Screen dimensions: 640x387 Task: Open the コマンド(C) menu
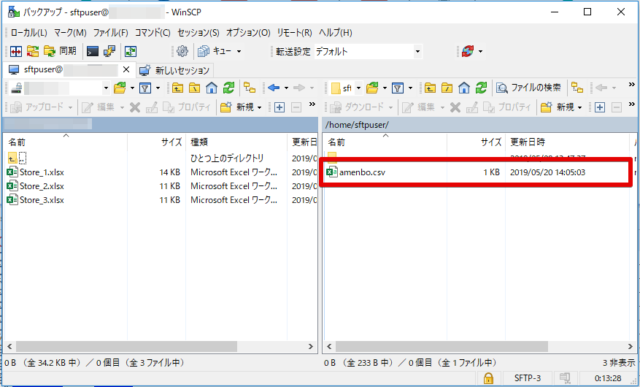[153, 33]
